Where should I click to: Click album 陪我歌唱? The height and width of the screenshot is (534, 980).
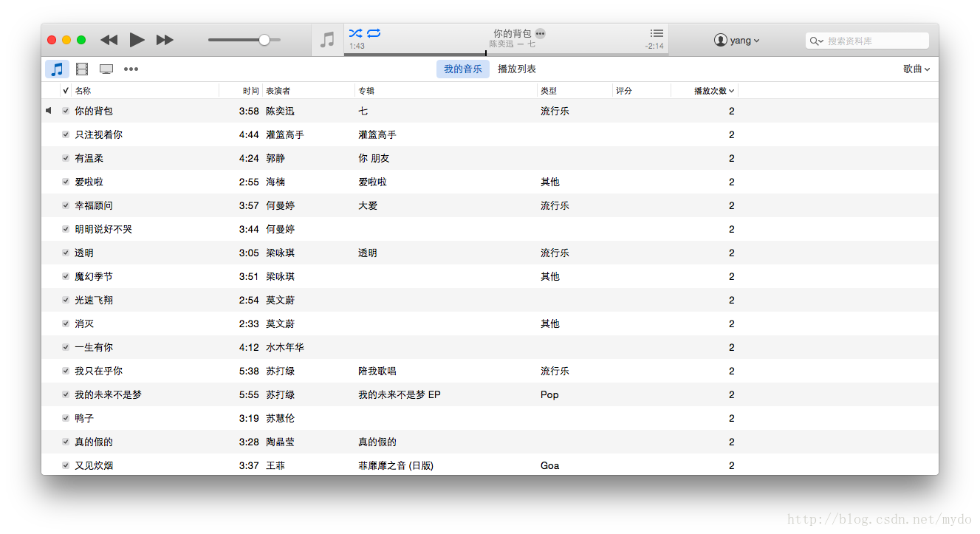[377, 371]
